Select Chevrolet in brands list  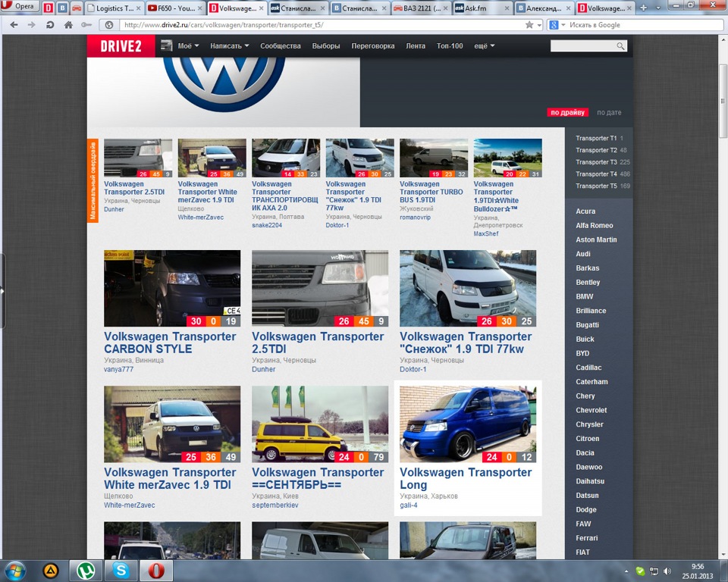pyautogui.click(x=591, y=410)
